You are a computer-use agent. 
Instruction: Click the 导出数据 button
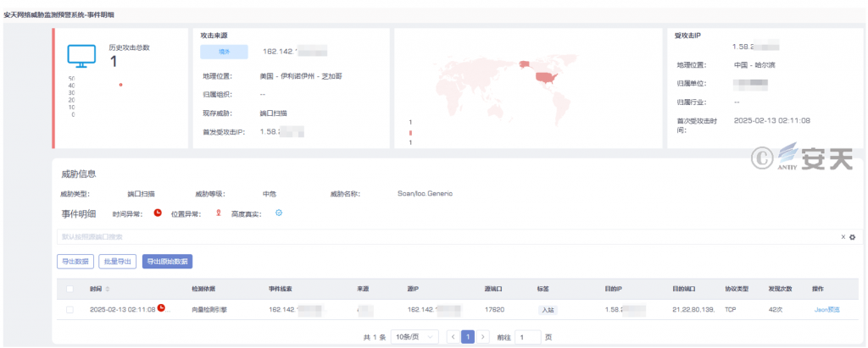click(75, 262)
